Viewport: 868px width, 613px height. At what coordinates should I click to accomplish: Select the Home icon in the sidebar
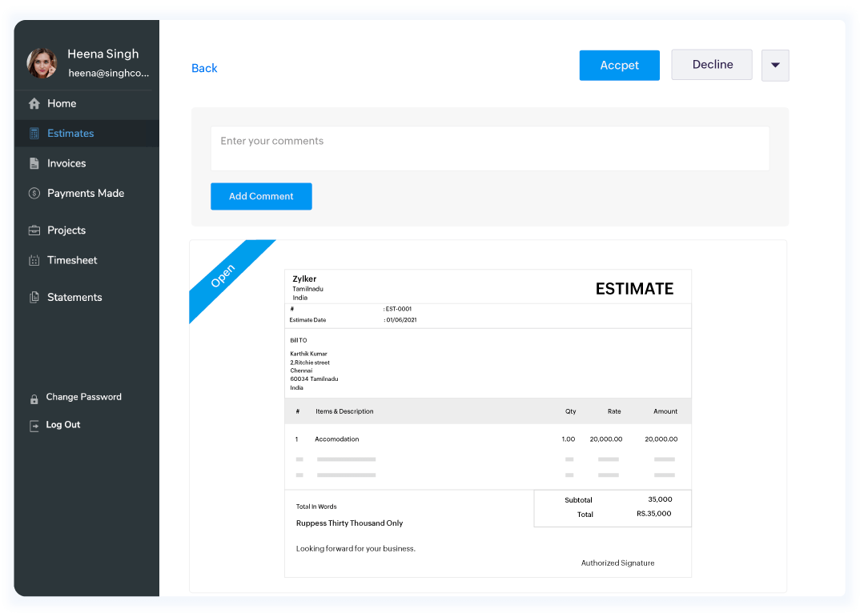(x=34, y=104)
